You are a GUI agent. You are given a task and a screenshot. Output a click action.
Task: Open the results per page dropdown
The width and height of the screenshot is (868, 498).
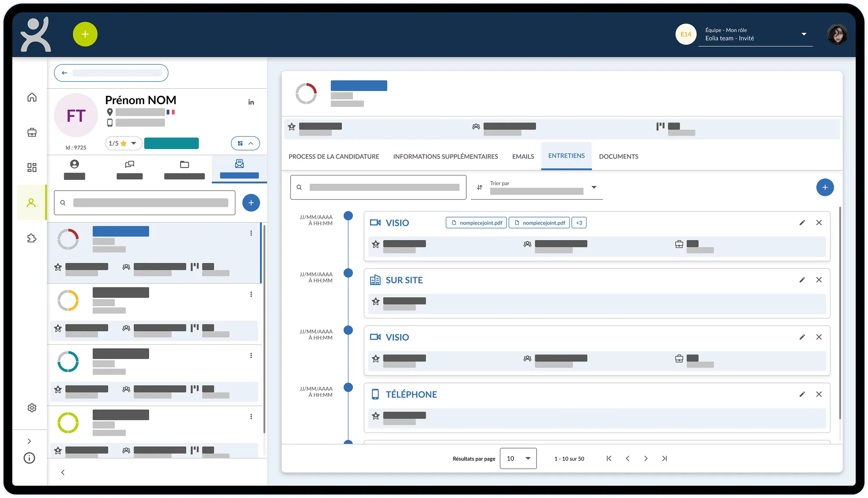pyautogui.click(x=518, y=458)
